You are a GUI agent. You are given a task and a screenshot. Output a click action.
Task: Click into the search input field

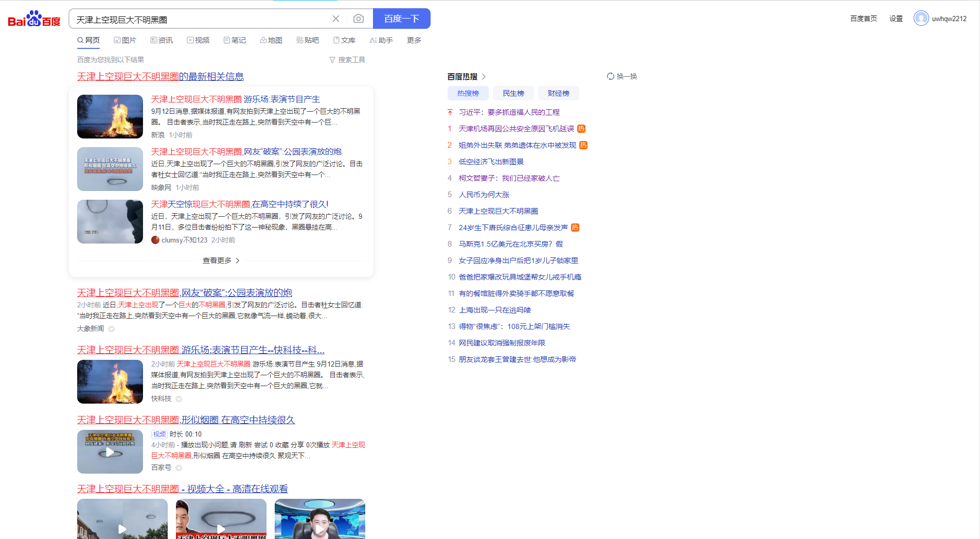coord(201,19)
